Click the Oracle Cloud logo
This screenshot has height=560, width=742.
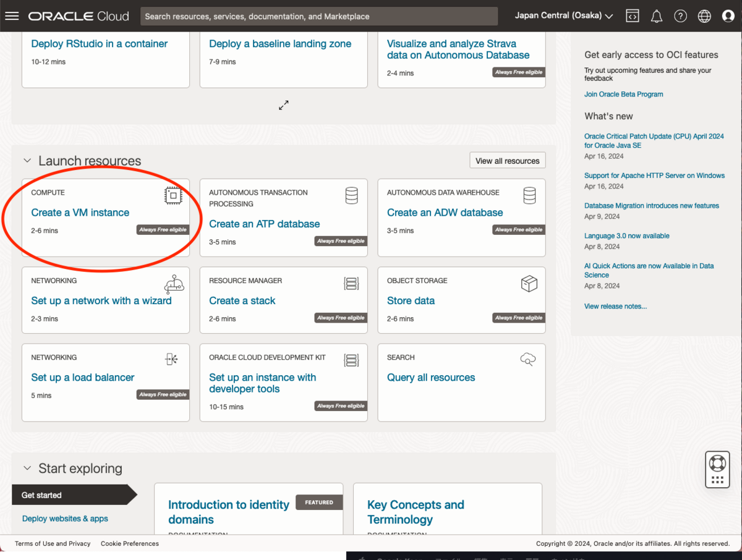click(x=79, y=16)
